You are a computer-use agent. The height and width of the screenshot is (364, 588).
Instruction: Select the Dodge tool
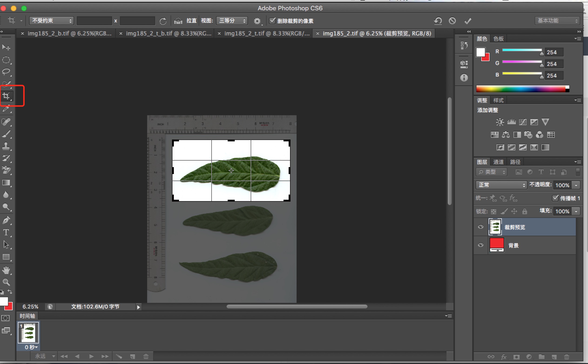(x=6, y=207)
